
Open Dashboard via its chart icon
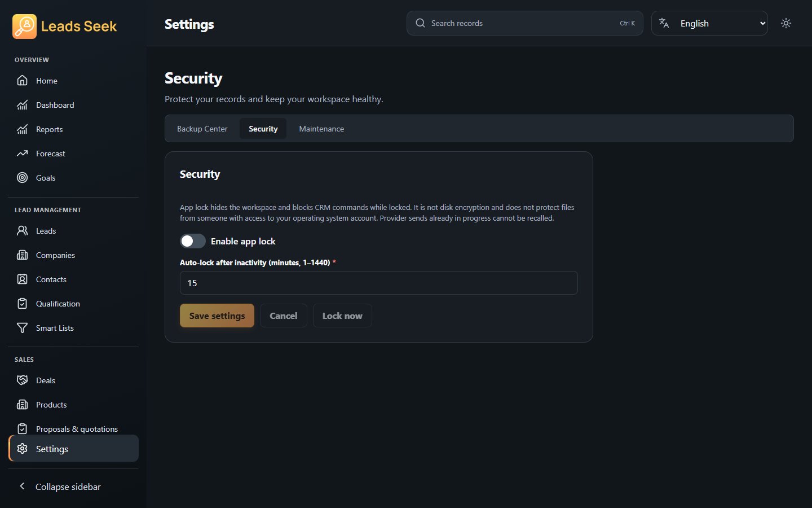[x=22, y=105]
